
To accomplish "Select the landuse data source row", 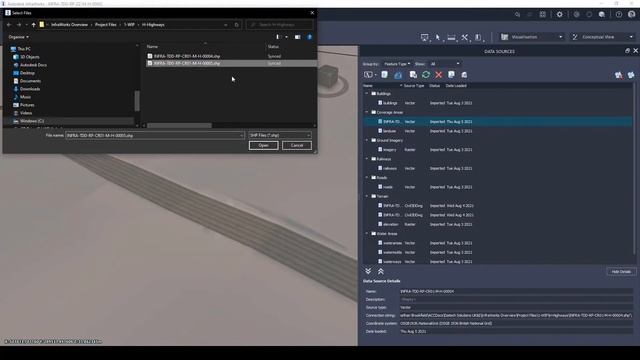I will pos(498,131).
